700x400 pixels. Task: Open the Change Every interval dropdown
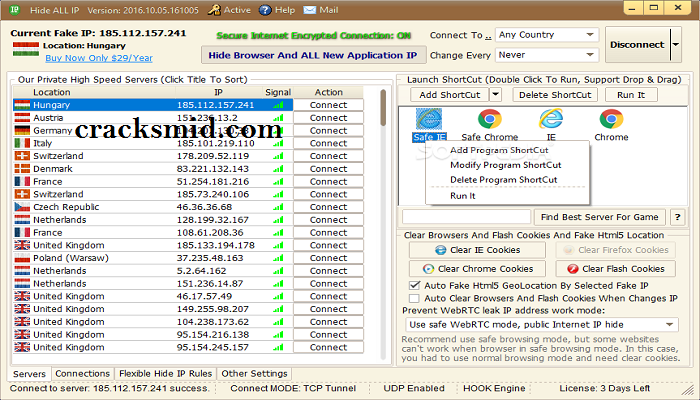(x=547, y=55)
